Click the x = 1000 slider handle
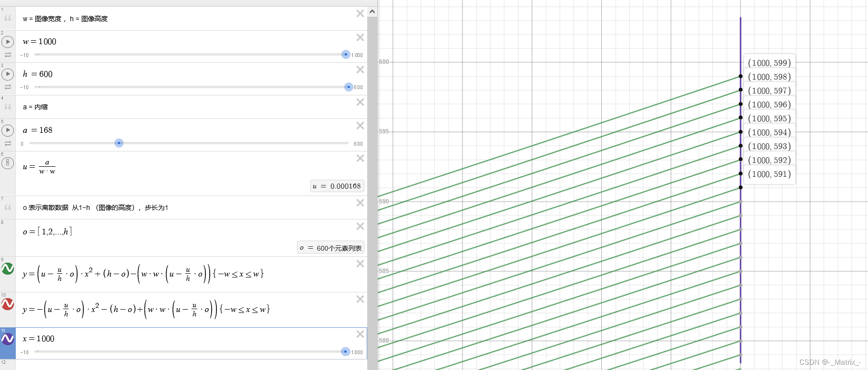 click(345, 351)
